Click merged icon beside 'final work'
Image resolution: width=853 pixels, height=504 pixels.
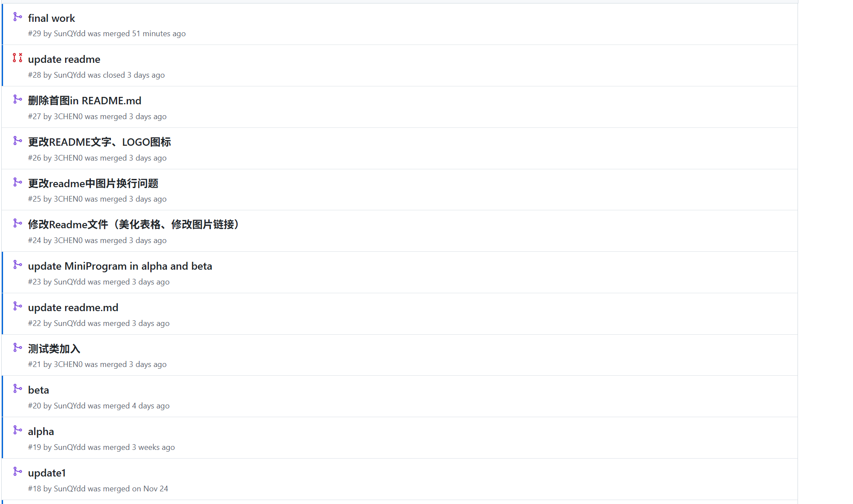[x=17, y=17]
